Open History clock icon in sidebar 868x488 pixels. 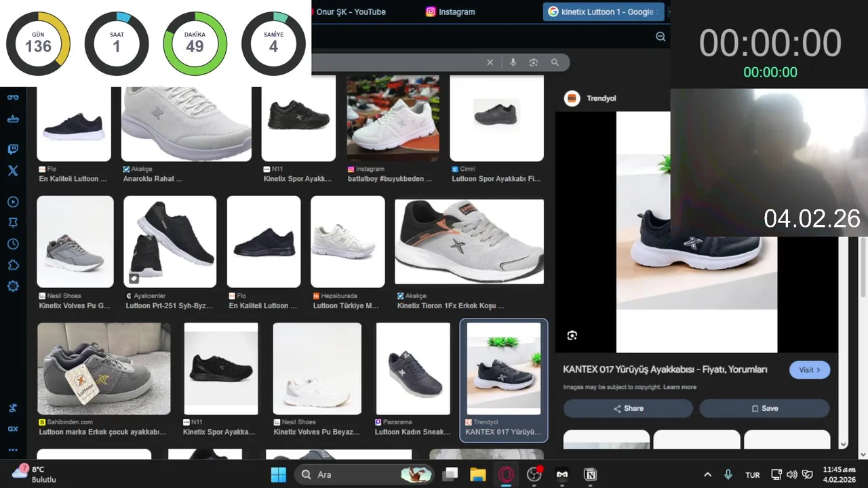coord(13,244)
